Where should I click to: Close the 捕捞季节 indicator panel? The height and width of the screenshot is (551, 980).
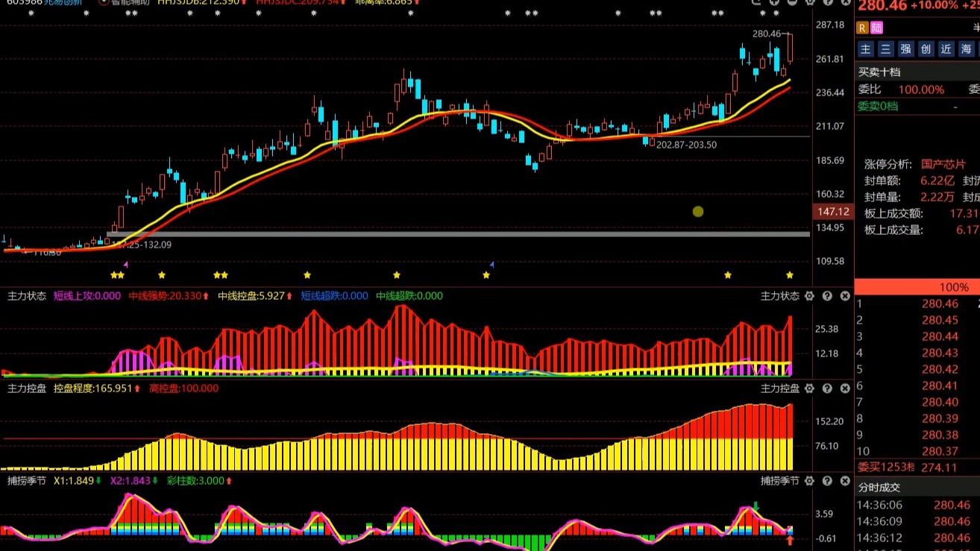coord(845,481)
